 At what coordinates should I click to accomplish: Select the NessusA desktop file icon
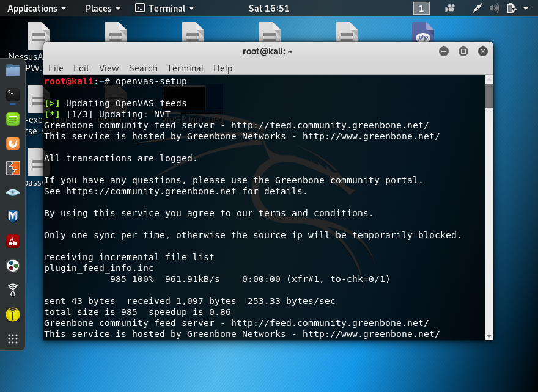pos(38,36)
